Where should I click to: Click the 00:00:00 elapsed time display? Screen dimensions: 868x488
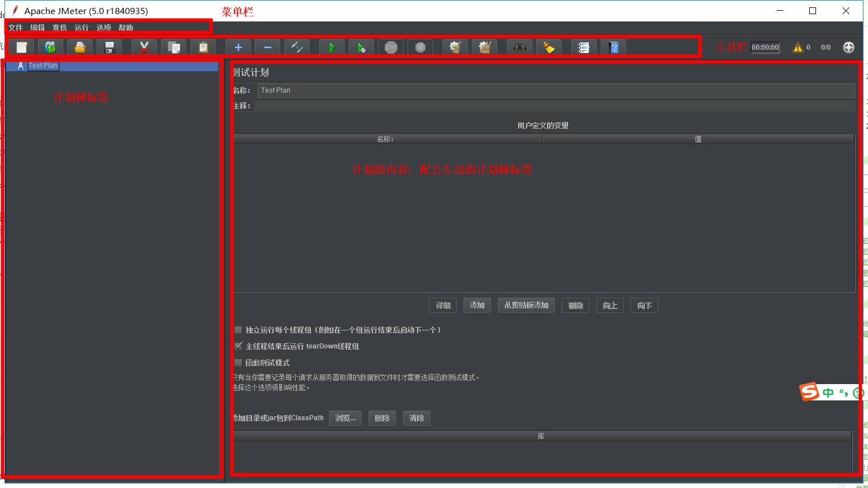[765, 47]
